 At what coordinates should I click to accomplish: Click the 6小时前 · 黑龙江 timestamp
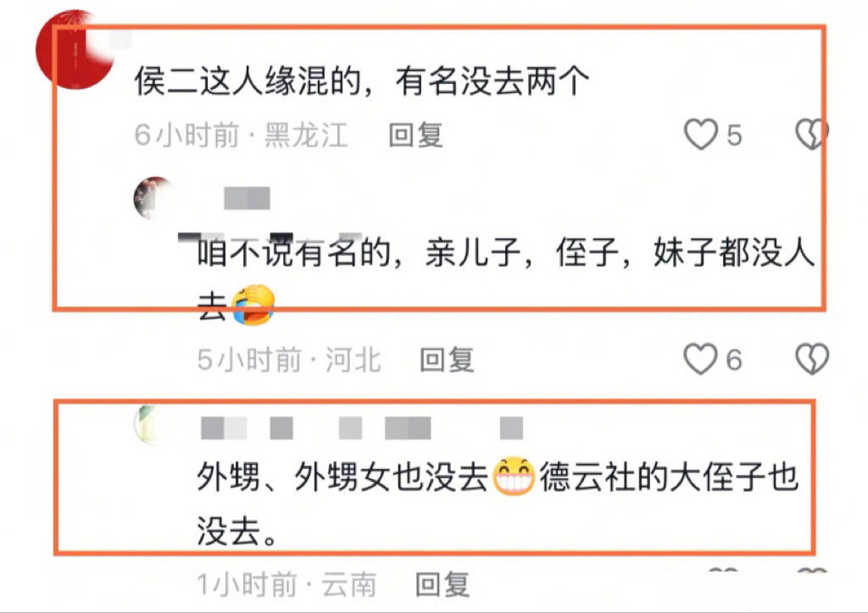[x=242, y=135]
